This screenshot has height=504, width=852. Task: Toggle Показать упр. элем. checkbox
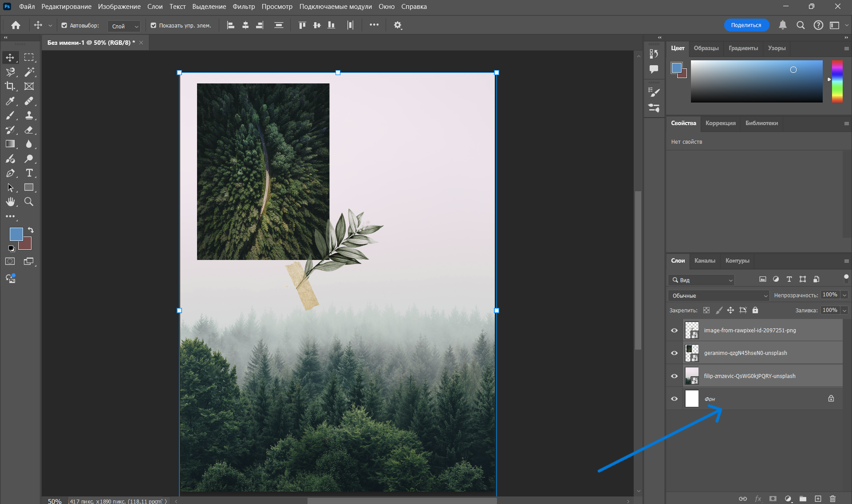(x=154, y=26)
